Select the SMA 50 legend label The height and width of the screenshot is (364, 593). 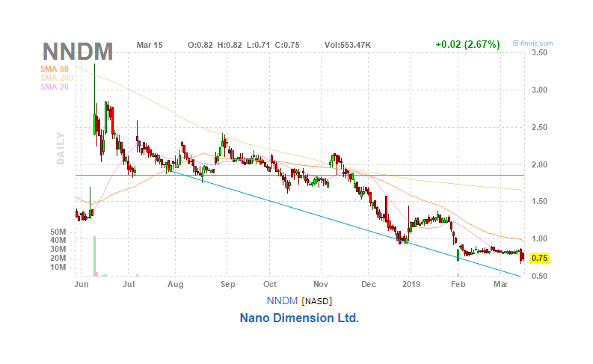55,69
